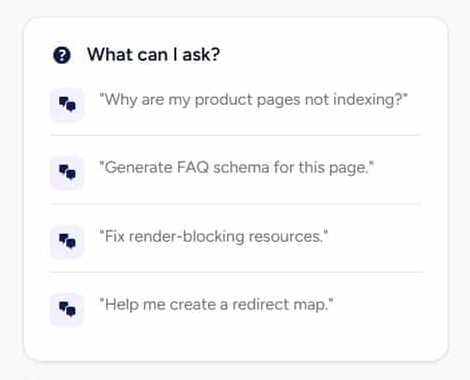Viewport: 470px width, 380px height.
Task: Click gray page background above the card
Action: [235, 8]
